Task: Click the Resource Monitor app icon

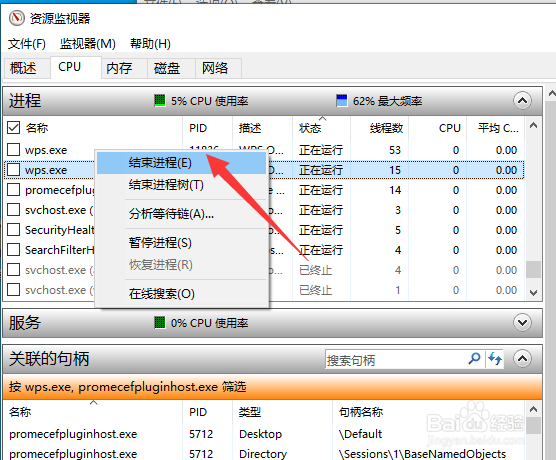Action: [17, 18]
